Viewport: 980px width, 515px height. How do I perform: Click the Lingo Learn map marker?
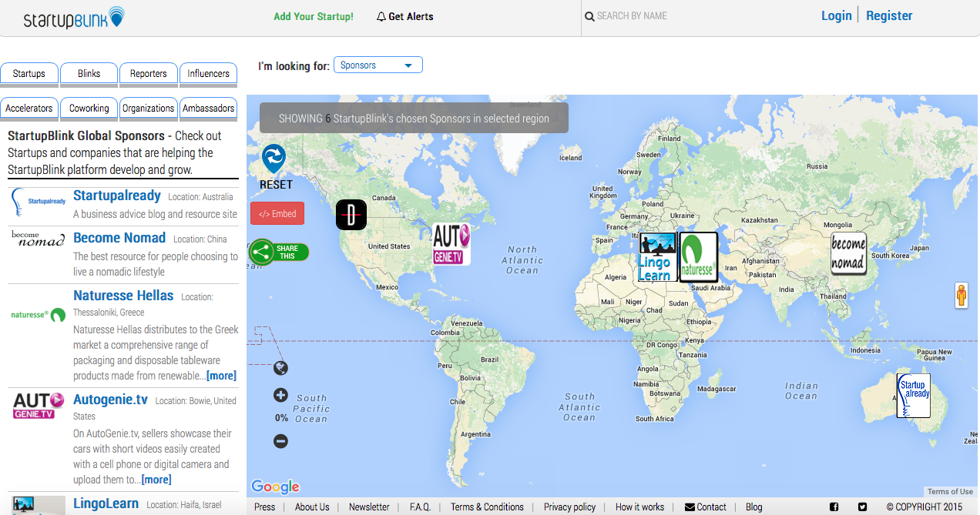pos(657,257)
